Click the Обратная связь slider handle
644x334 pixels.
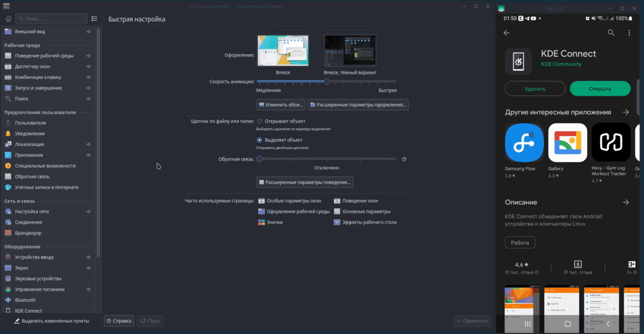tap(260, 159)
